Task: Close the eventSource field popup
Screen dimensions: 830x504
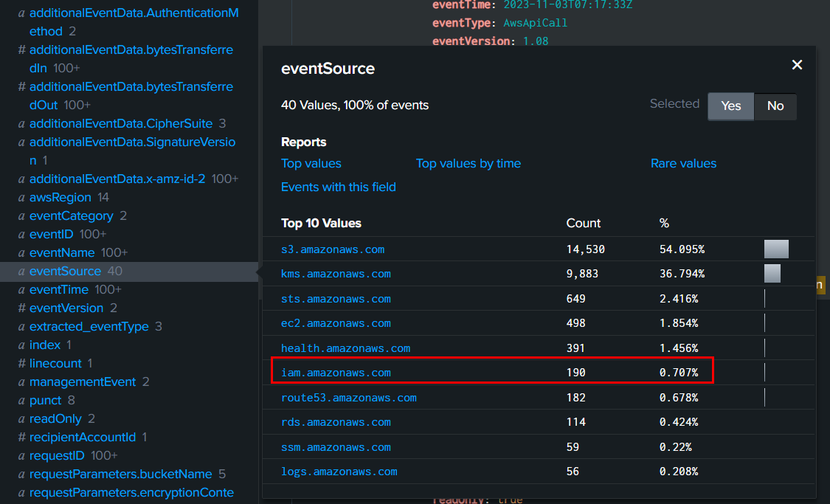Action: pos(797,66)
